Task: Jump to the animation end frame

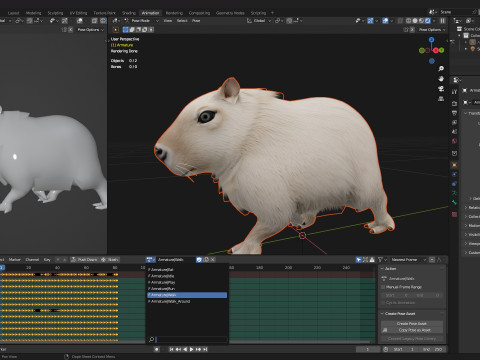Action: click(x=205, y=349)
